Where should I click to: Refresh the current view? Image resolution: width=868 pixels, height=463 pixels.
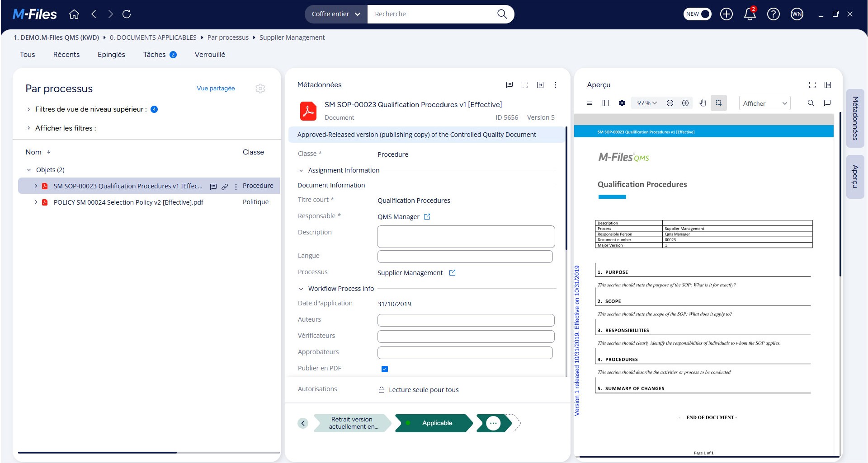point(127,14)
